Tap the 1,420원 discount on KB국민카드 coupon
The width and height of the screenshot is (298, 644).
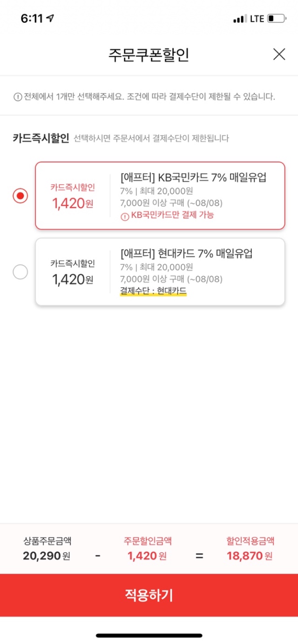(73, 203)
